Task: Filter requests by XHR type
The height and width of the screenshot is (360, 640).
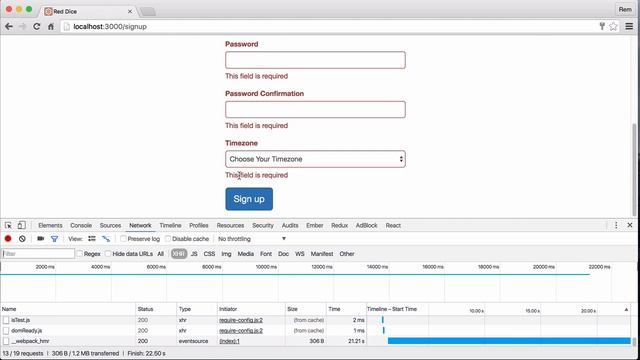Action: (179, 254)
